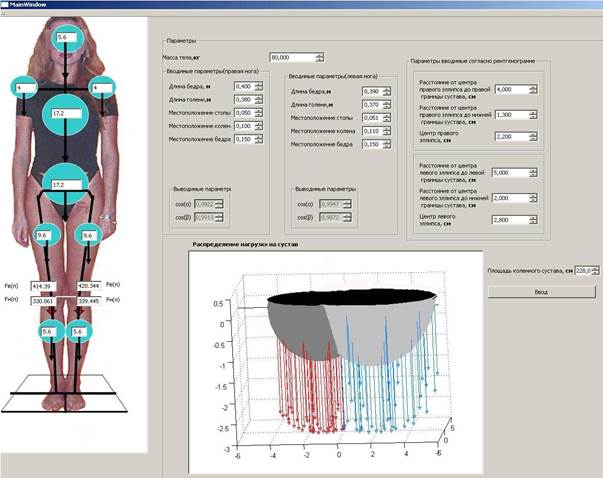The width and height of the screenshot is (603, 478).
Task: Select the left-leg Местоположение колена field 0,110
Action: point(377,131)
